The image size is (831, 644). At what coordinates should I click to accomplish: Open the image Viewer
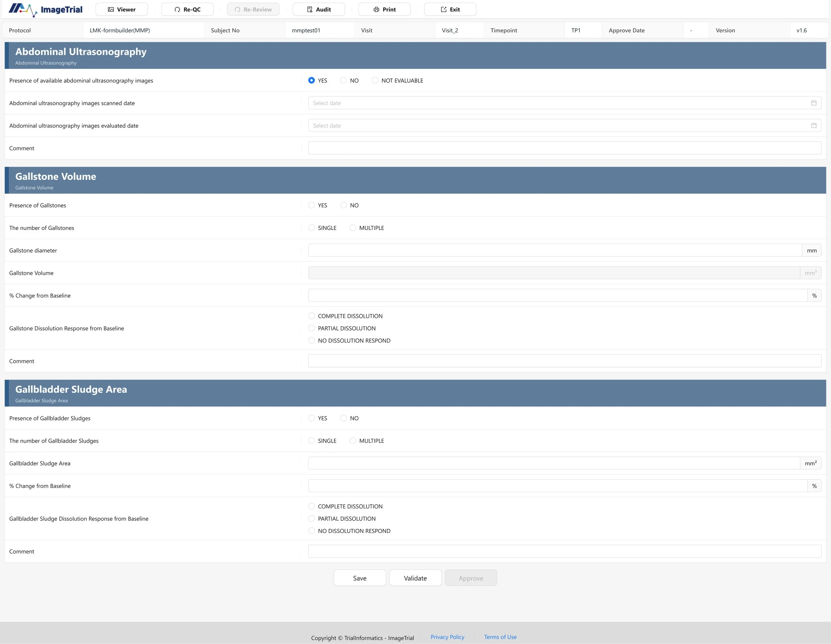point(122,9)
